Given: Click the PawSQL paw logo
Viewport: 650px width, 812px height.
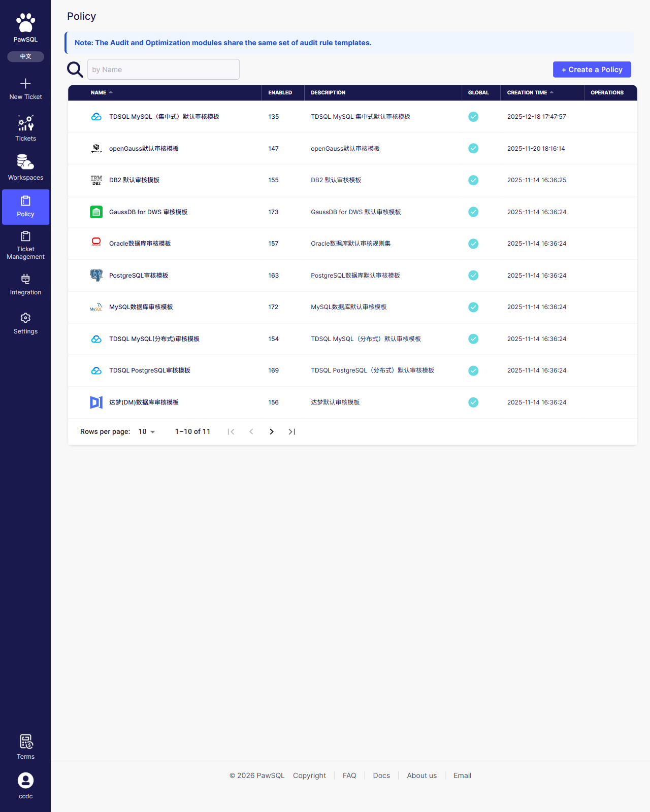Looking at the screenshot, I should [25, 23].
